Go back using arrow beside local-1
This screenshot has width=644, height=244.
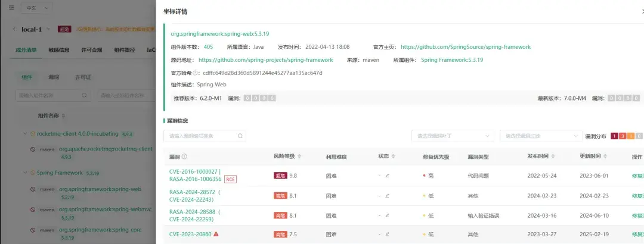point(14,29)
